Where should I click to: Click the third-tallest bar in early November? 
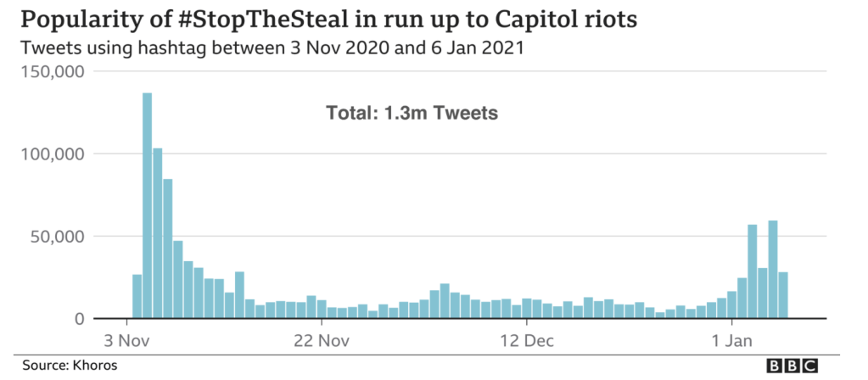(167, 249)
